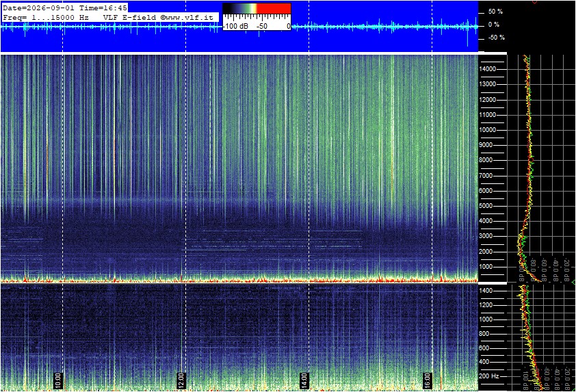Click the cyan waveform amplitude trace
This screenshot has height=392, width=576.
[239, 27]
